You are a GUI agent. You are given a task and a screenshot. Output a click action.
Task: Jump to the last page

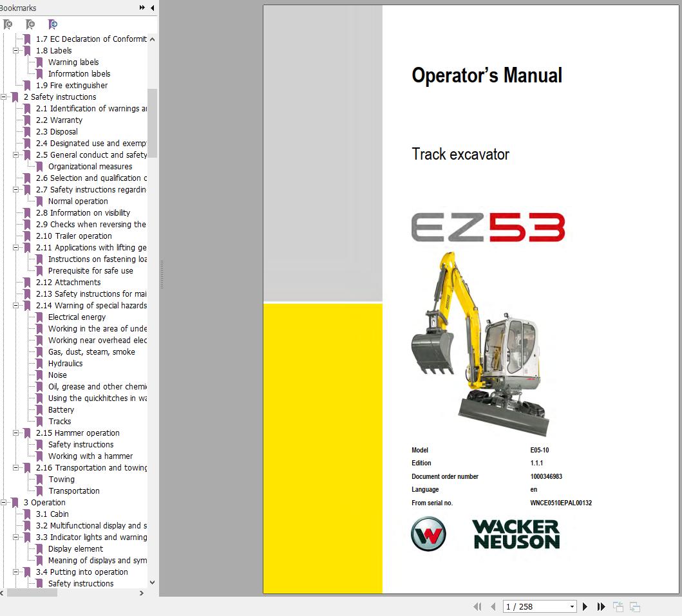coord(601,606)
